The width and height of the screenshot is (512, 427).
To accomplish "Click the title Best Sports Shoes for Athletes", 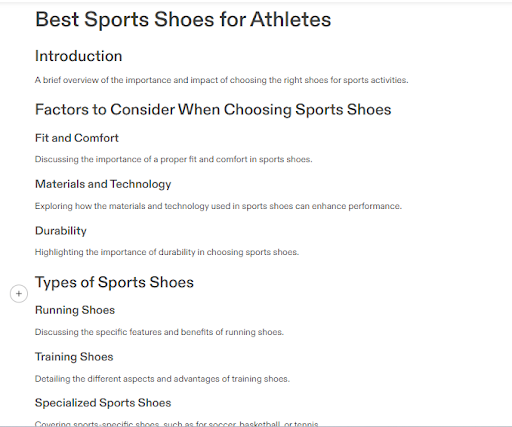I will [x=183, y=19].
